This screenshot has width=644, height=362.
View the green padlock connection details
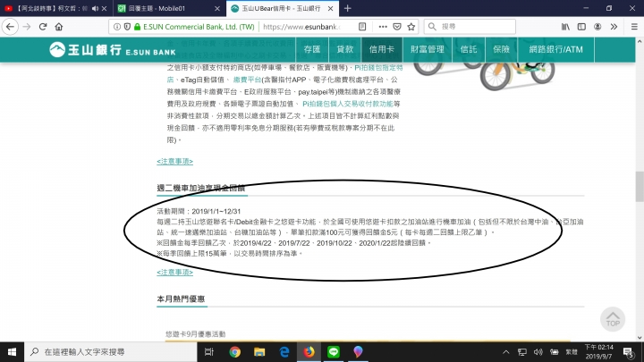137,27
